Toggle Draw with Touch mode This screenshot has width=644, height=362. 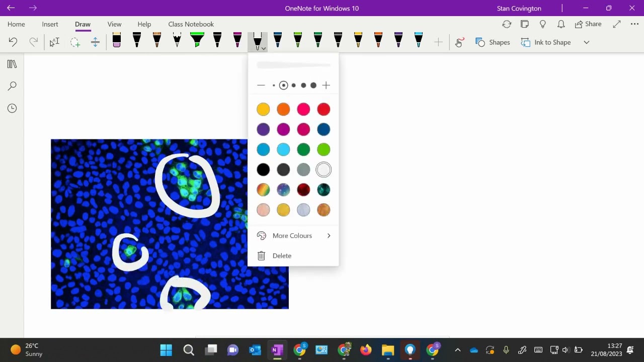pyautogui.click(x=459, y=42)
